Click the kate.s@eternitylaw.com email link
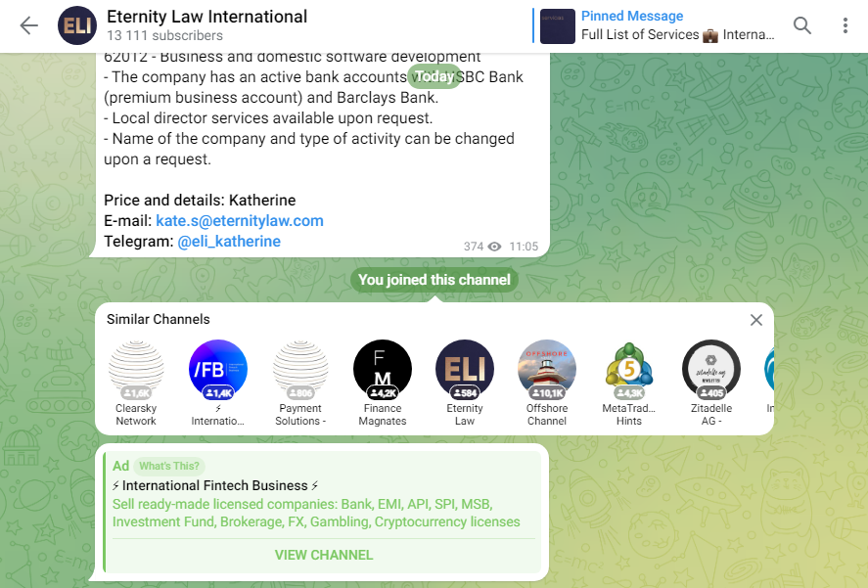 coord(240,221)
